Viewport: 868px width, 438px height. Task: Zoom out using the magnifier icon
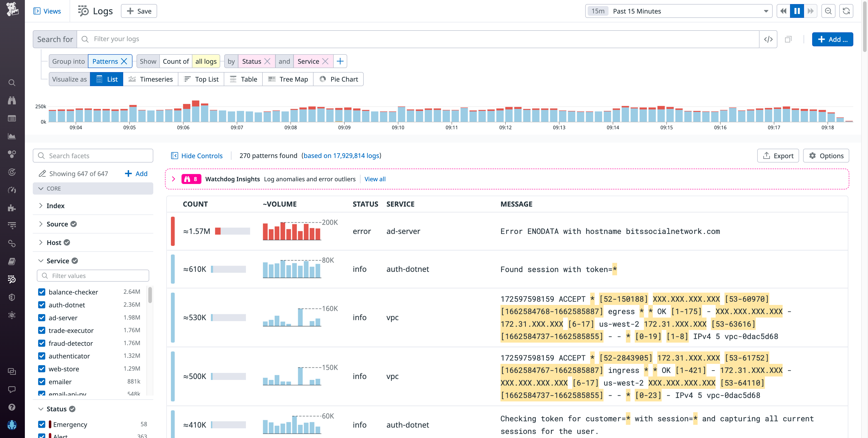pos(828,11)
